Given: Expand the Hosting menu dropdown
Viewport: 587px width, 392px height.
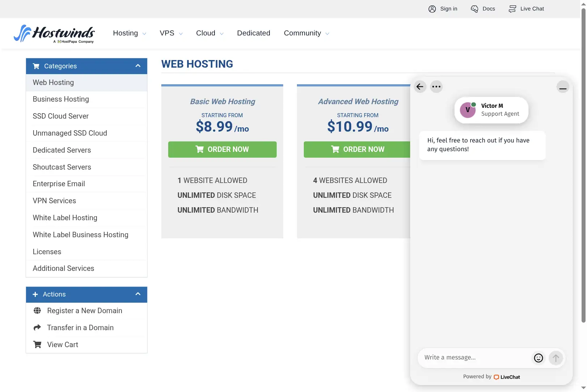Looking at the screenshot, I should 129,33.
